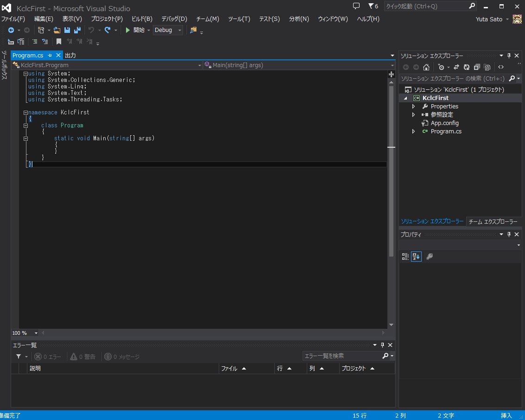The height and width of the screenshot is (420, 525).
Task: Refresh the Solution Explorer
Action: (467, 67)
